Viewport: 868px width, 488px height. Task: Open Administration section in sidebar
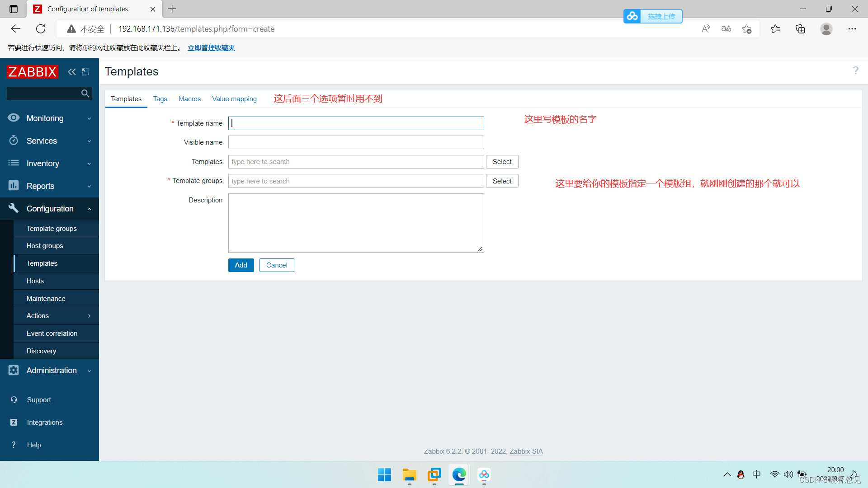click(51, 370)
